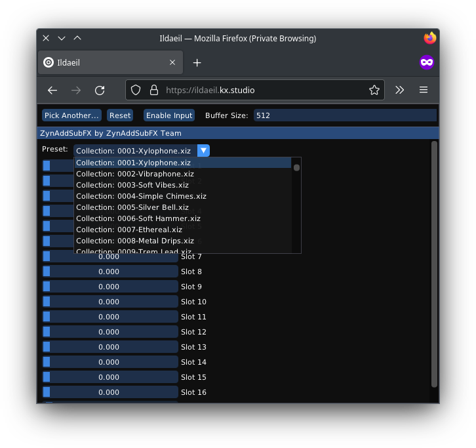The width and height of the screenshot is (476, 448).
Task: Click the Slot 15 slider
Action: click(110, 377)
